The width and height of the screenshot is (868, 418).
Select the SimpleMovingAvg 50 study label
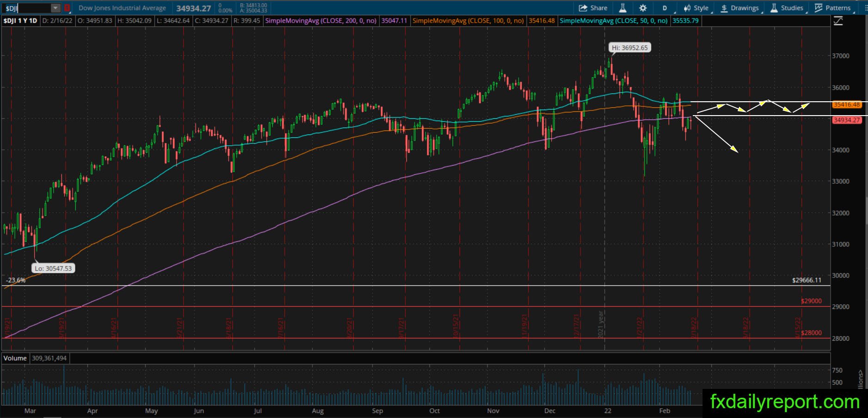[614, 21]
